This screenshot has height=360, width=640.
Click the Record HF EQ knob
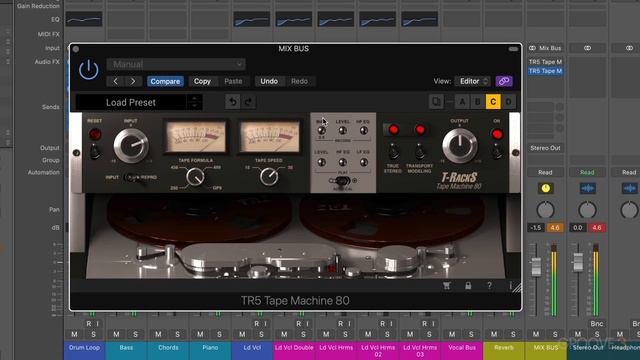click(x=363, y=131)
